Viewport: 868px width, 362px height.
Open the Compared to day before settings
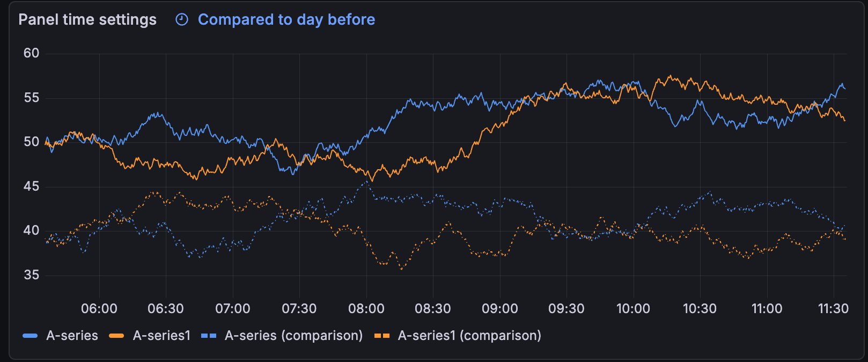[286, 19]
